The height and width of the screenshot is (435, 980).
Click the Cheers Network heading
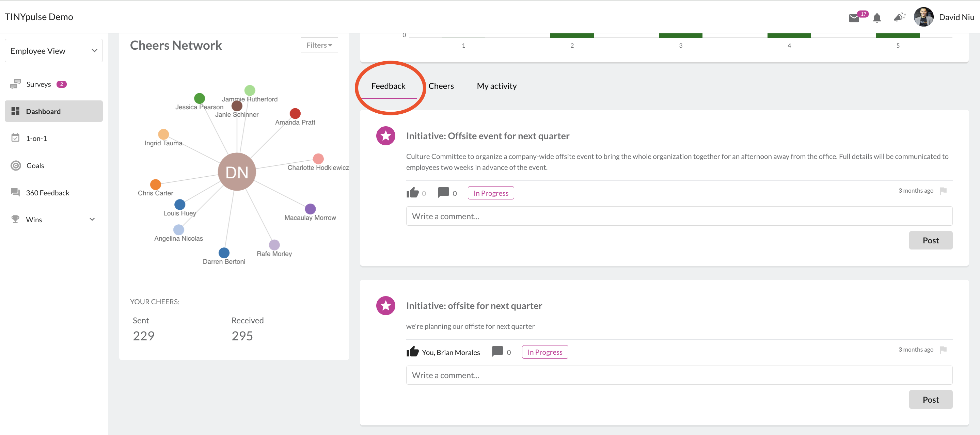(x=176, y=45)
